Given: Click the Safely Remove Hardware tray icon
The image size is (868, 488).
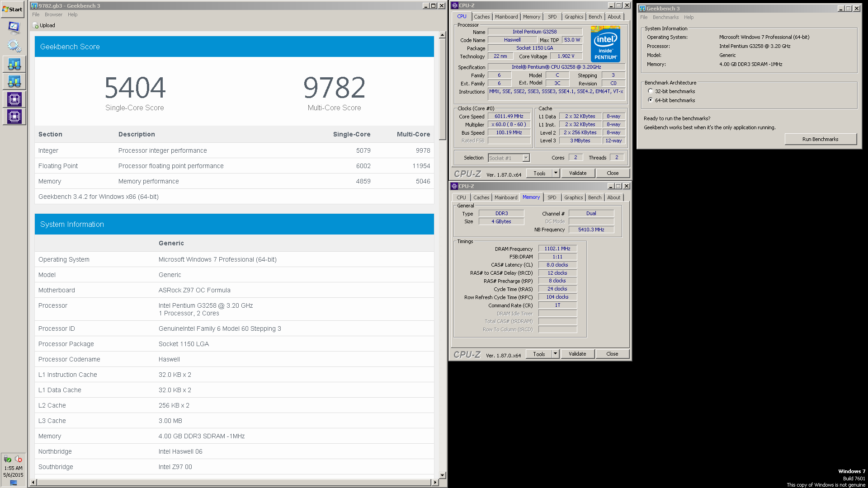Looking at the screenshot, I should (x=8, y=459).
